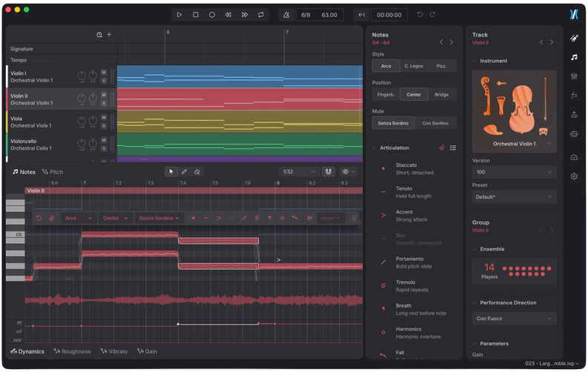588x372 pixels.
Task: Set position to Bridge
Action: (442, 95)
